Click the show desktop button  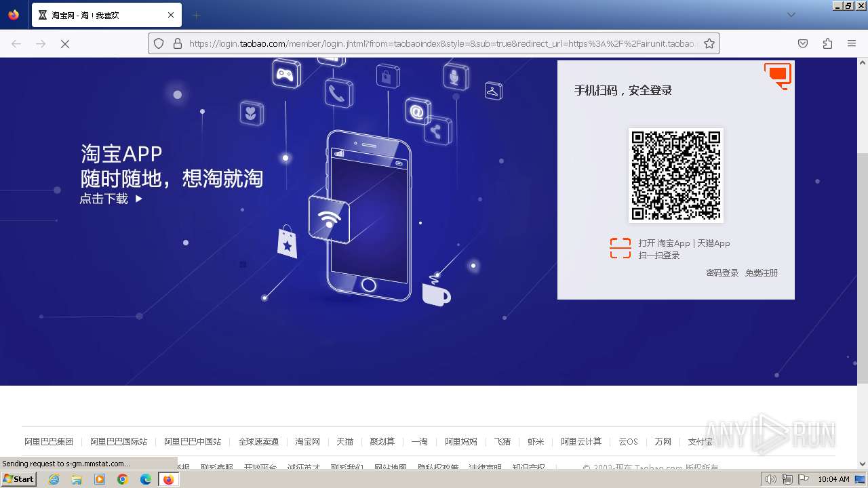pyautogui.click(x=861, y=479)
